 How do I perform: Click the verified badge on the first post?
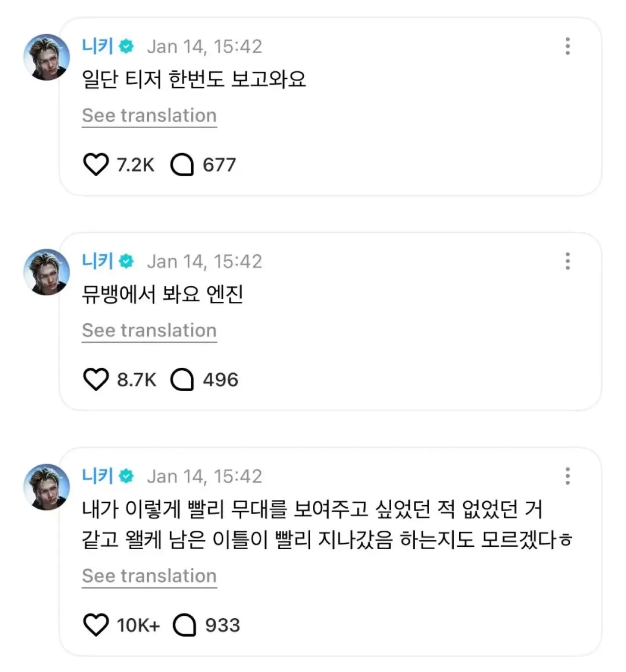click(127, 46)
